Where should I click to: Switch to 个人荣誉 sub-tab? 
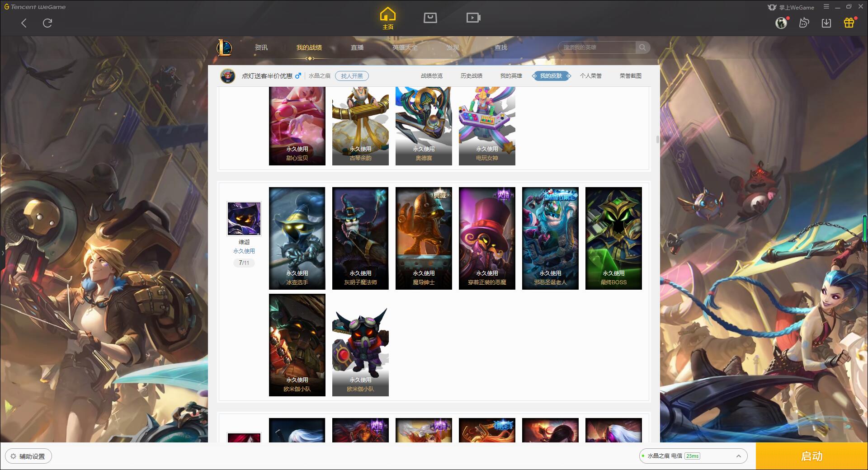click(591, 76)
